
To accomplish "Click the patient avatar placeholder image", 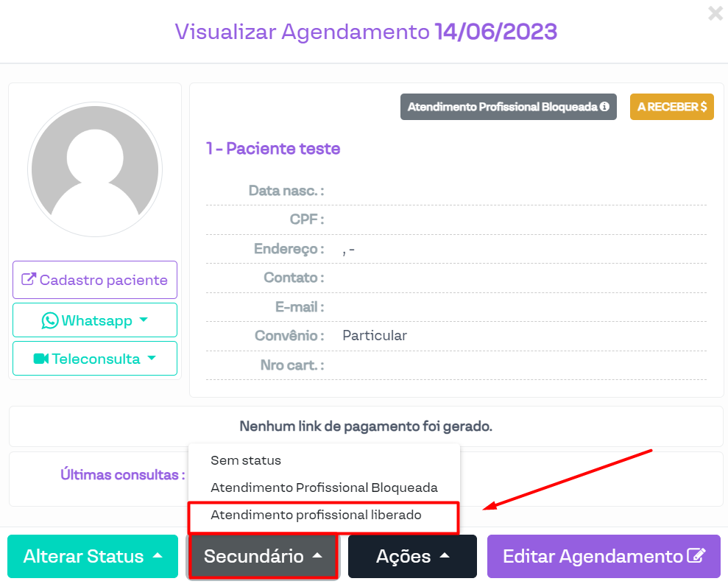I will pyautogui.click(x=93, y=169).
